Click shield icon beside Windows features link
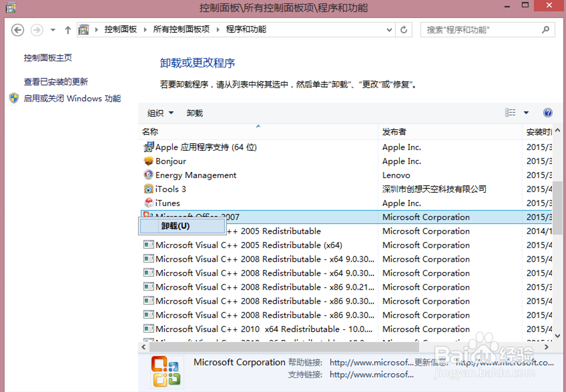The width and height of the screenshot is (566, 392). [14, 98]
